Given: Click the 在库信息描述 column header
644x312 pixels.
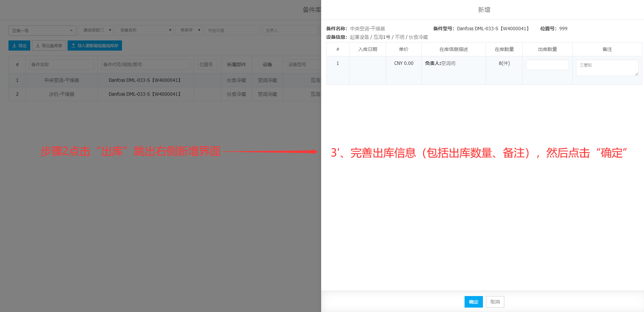Looking at the screenshot, I should click(454, 49).
